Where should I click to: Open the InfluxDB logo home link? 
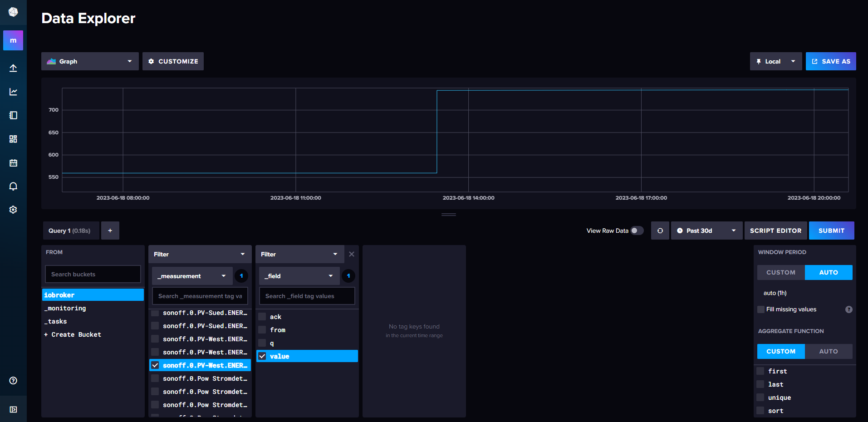point(13,12)
